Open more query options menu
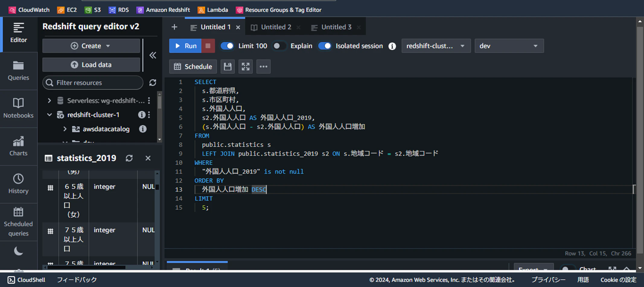Screen dimensions: 644x287 click(263, 66)
